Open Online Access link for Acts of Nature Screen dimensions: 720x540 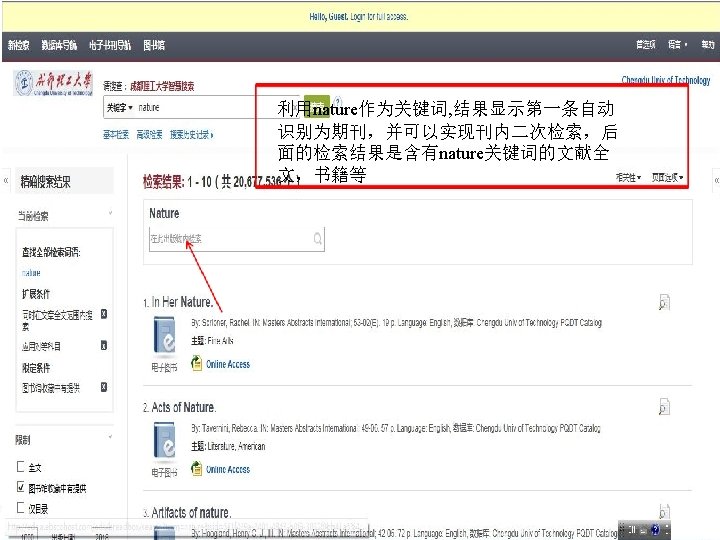[x=228, y=469]
